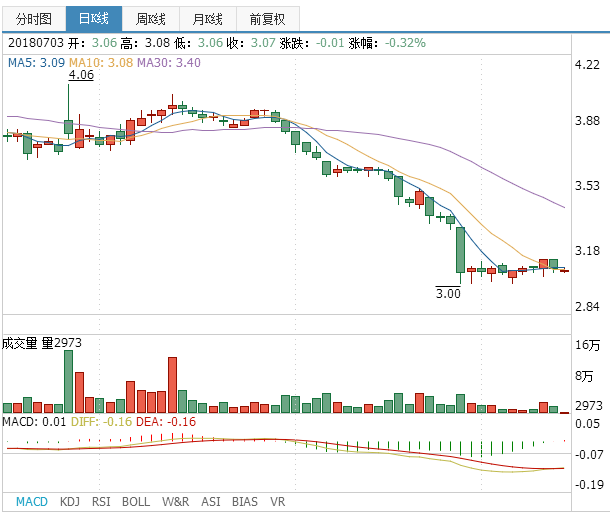
Task: Click the 成交量 volume label
Action: 19,343
